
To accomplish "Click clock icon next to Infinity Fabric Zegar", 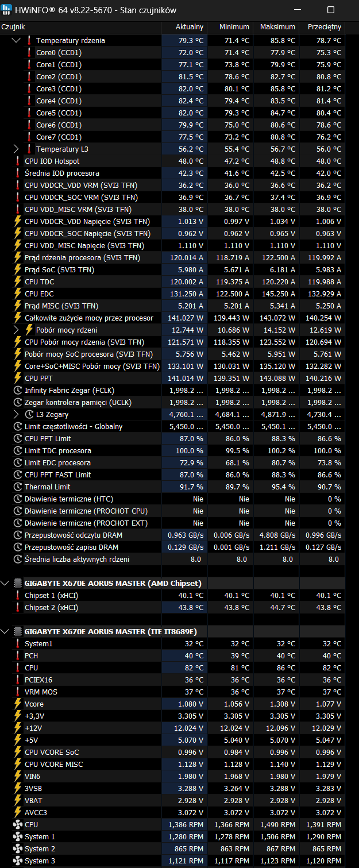I will tap(18, 391).
